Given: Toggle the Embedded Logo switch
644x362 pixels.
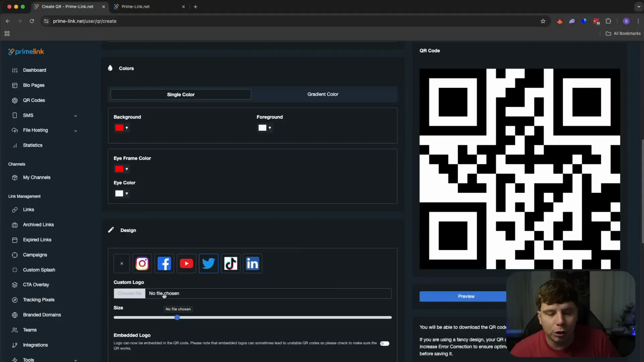Looking at the screenshot, I should click(385, 343).
